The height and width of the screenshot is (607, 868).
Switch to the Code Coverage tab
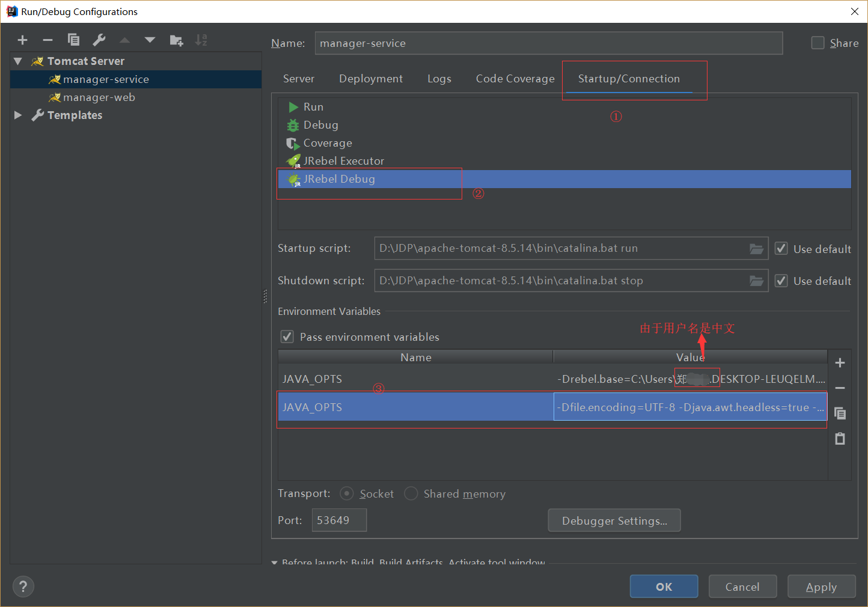coord(515,79)
